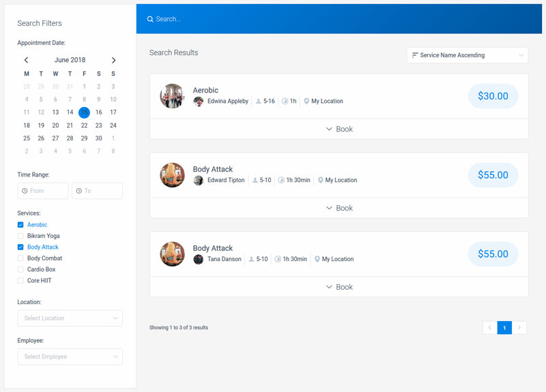Expand Book section for Aerobic
This screenshot has height=392, width=546.
tap(339, 129)
